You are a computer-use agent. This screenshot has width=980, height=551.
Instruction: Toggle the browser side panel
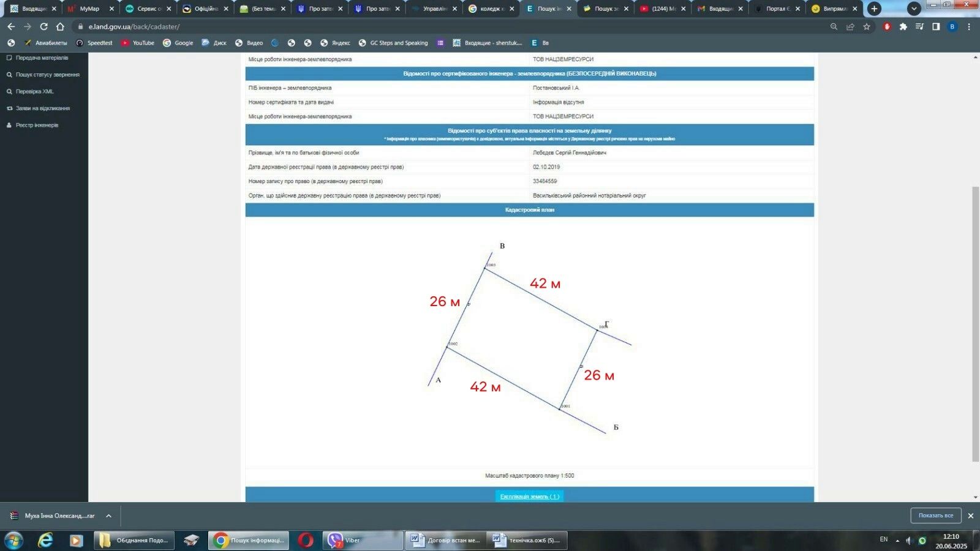(x=936, y=27)
